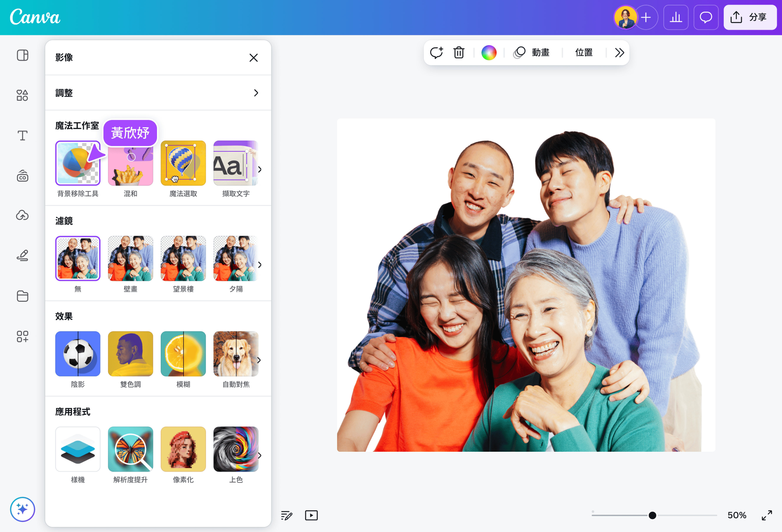Show more 應用程式 apps with arrow
The height and width of the screenshot is (532, 782).
[259, 456]
